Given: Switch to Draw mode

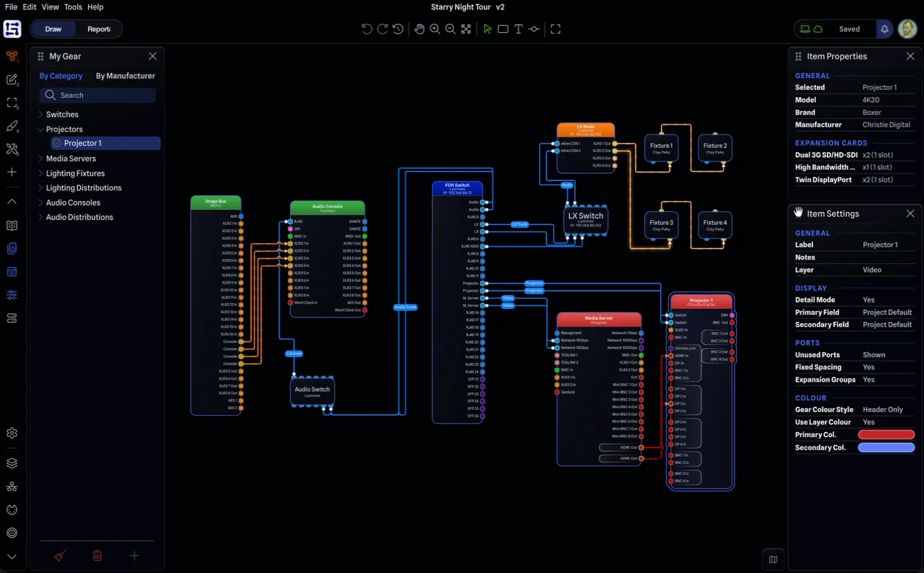Looking at the screenshot, I should pyautogui.click(x=53, y=29).
